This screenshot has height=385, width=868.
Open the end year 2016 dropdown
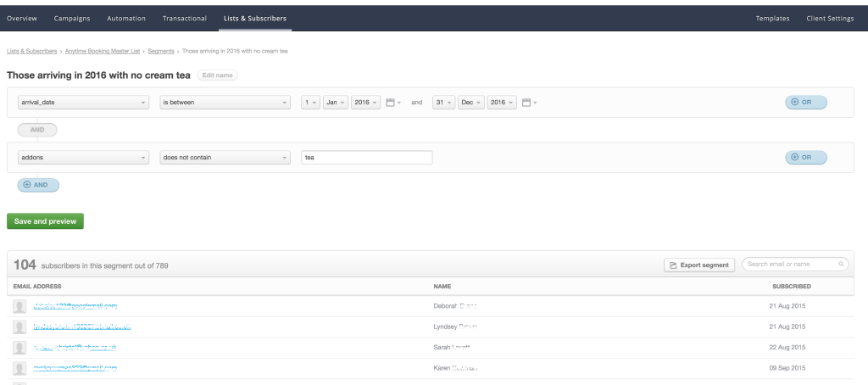tap(502, 103)
